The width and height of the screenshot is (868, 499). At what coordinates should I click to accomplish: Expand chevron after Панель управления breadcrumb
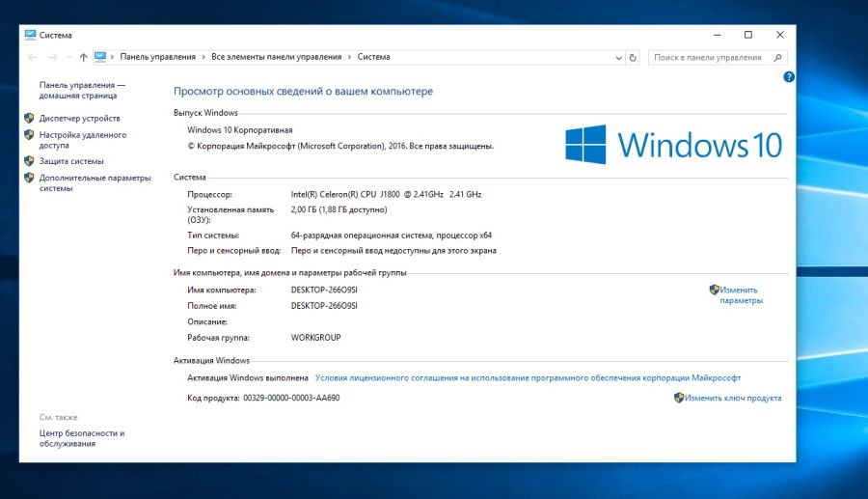coord(203,57)
